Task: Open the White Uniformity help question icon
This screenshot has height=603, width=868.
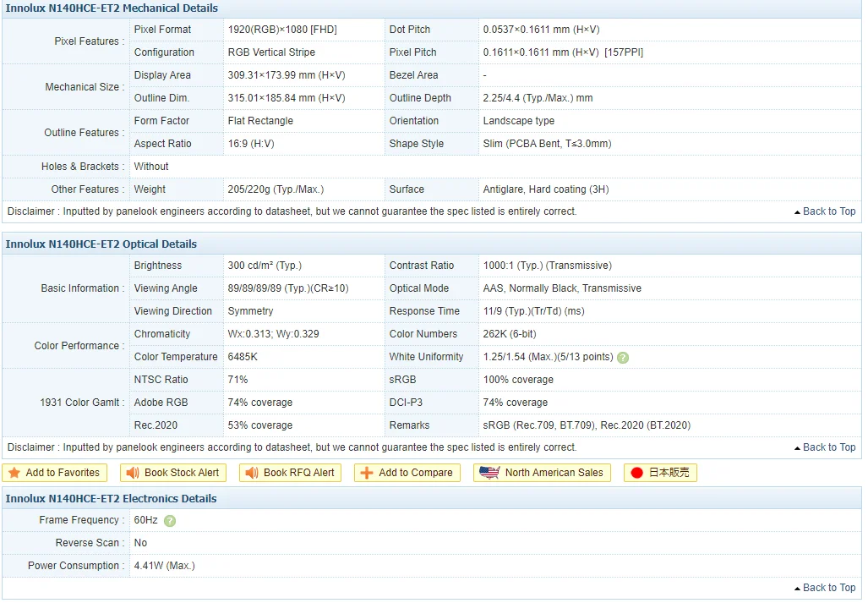Action: (623, 358)
